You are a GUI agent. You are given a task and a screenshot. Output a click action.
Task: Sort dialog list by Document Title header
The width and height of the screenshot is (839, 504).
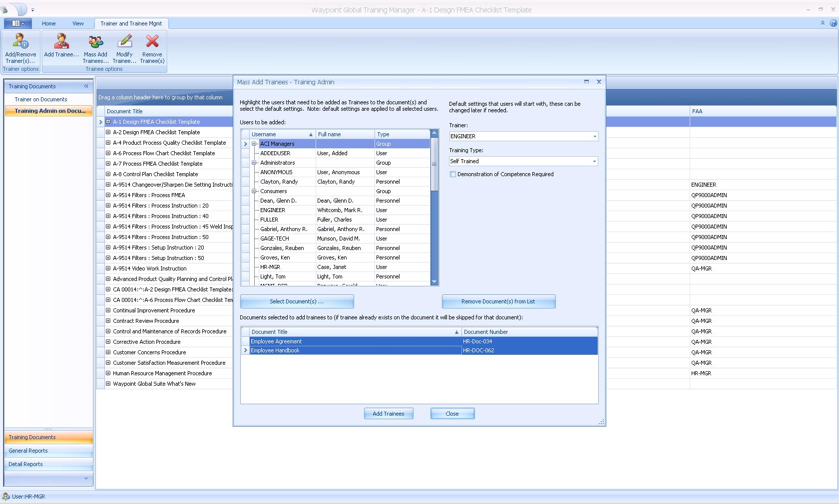coord(355,332)
